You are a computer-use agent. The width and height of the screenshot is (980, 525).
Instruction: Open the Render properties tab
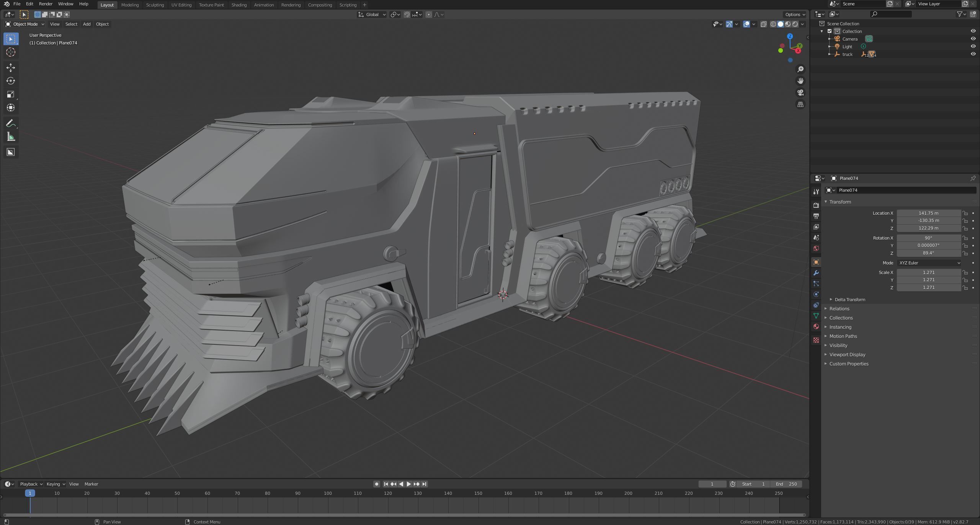(816, 205)
